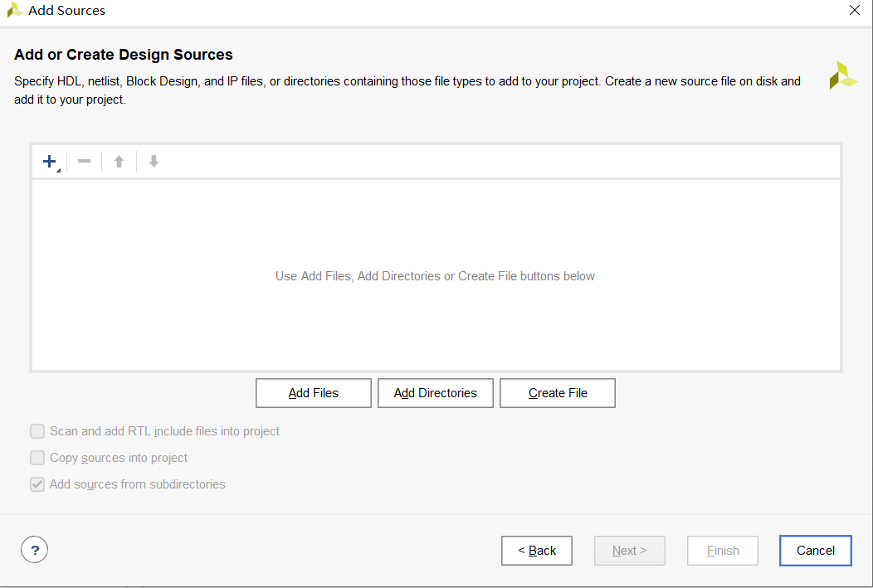Image resolution: width=873 pixels, height=588 pixels.
Task: Click the empty source files list area
Action: 436,275
